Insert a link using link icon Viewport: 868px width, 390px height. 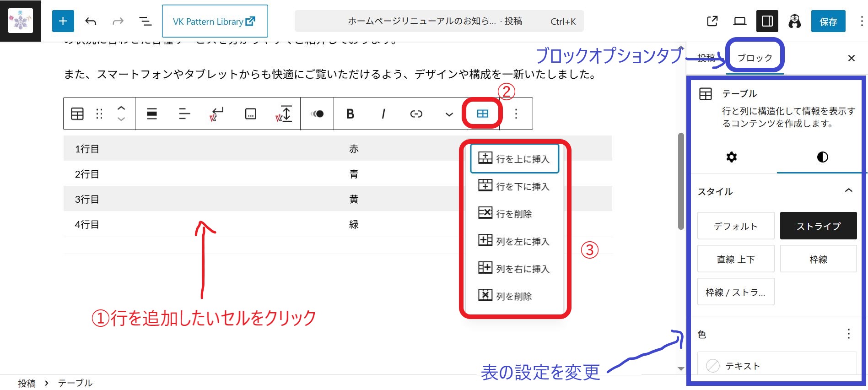click(x=416, y=114)
